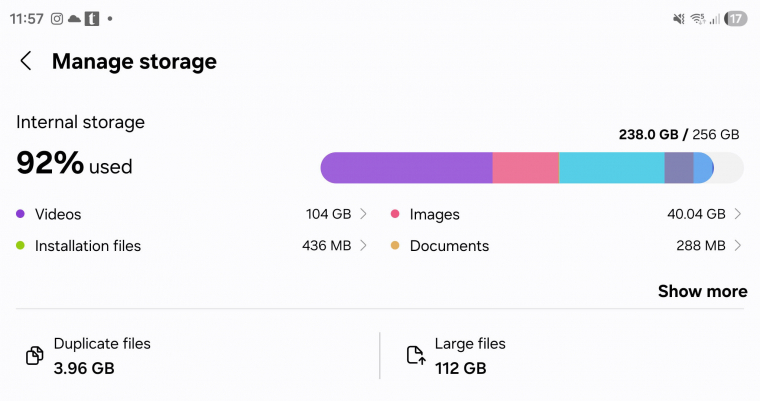This screenshot has height=401, width=760.
Task: Expand the Images category chevron
Action: (x=738, y=214)
